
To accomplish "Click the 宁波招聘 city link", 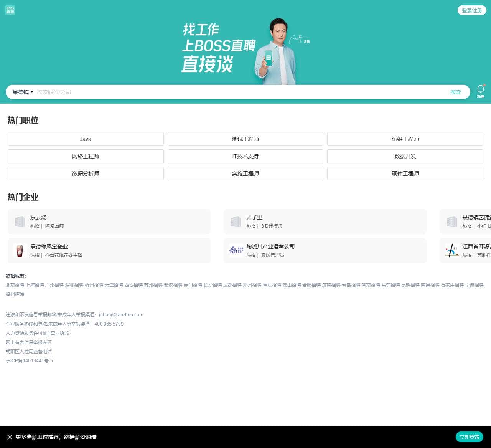I will [475, 285].
